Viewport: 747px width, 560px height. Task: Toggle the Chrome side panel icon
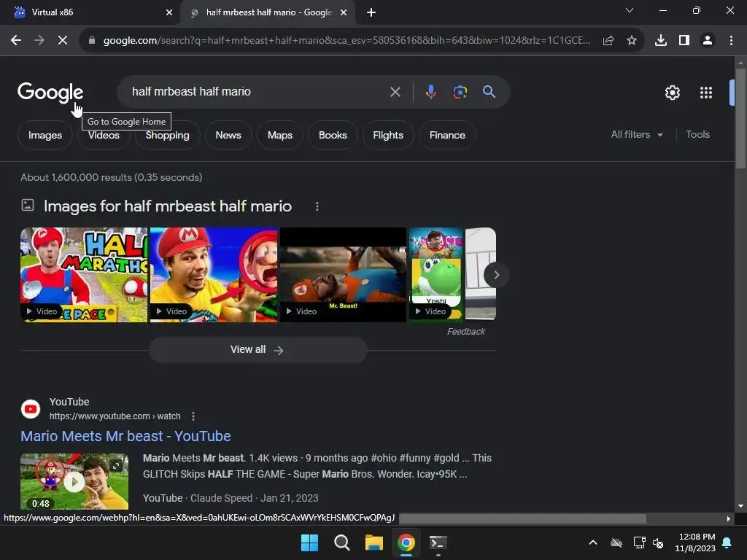[684, 41]
